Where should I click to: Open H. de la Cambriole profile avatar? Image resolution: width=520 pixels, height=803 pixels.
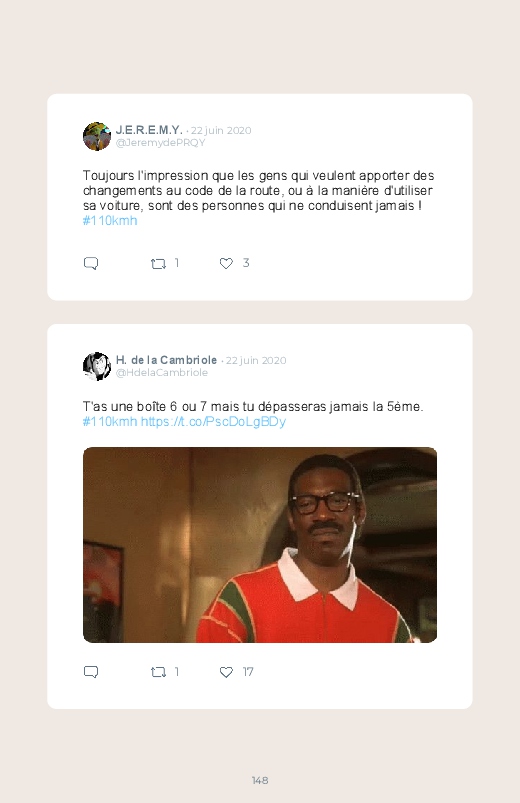(x=97, y=366)
